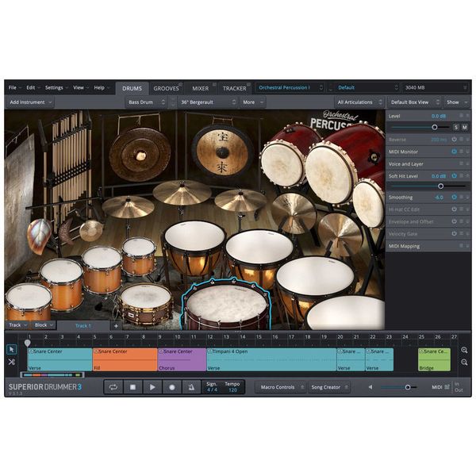Zoom in on the timeline
Viewport: 476px width, 476px height.
point(464,350)
